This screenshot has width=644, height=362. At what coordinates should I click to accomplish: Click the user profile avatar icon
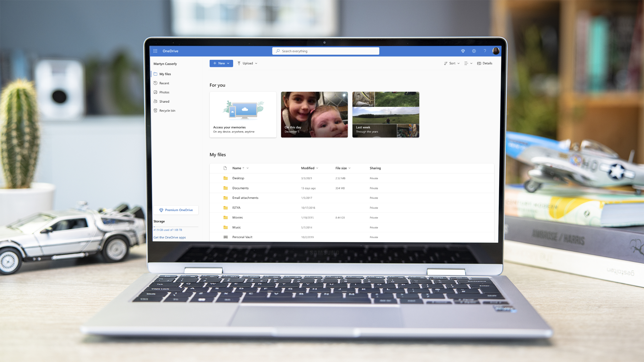tap(496, 51)
